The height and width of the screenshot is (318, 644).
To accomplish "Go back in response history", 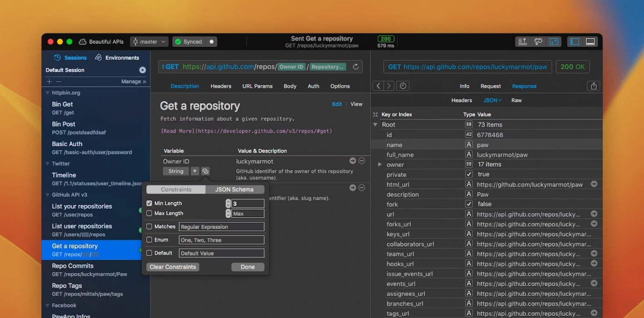I will (x=378, y=86).
